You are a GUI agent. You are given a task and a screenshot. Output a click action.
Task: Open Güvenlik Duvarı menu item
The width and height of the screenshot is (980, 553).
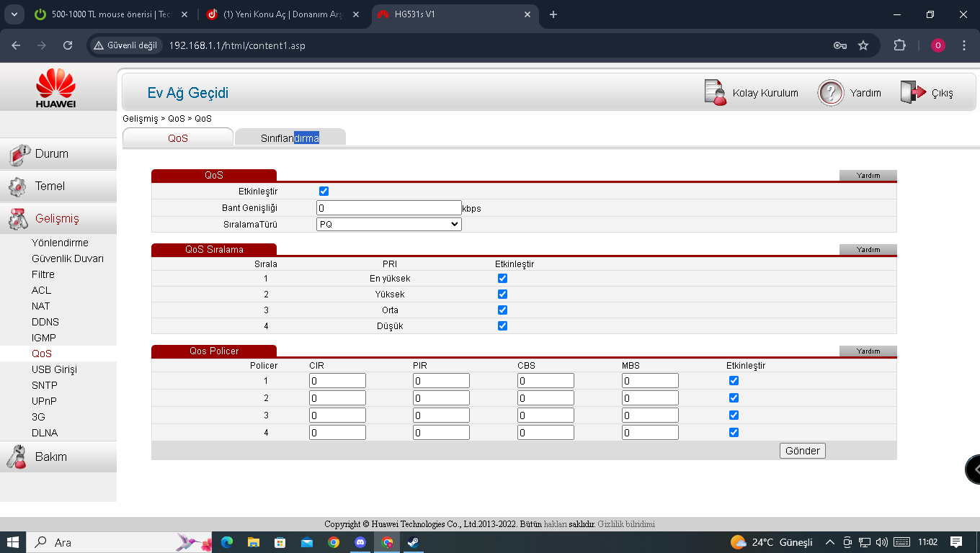click(x=68, y=258)
